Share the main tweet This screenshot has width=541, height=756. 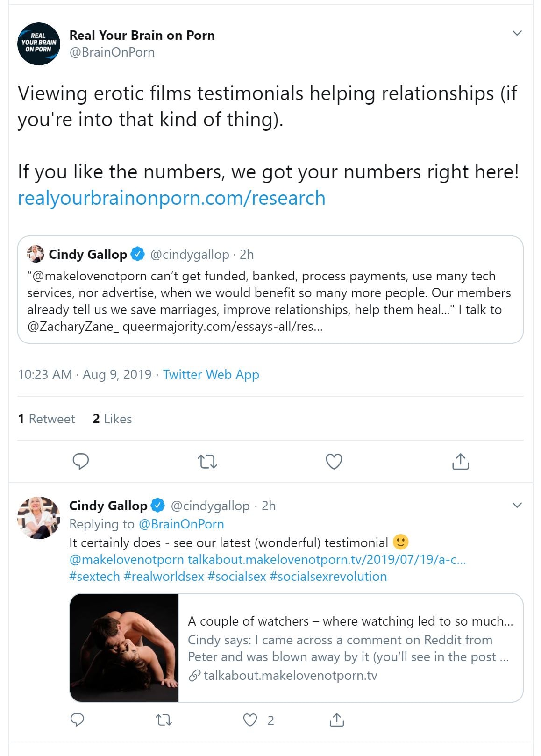tap(460, 461)
